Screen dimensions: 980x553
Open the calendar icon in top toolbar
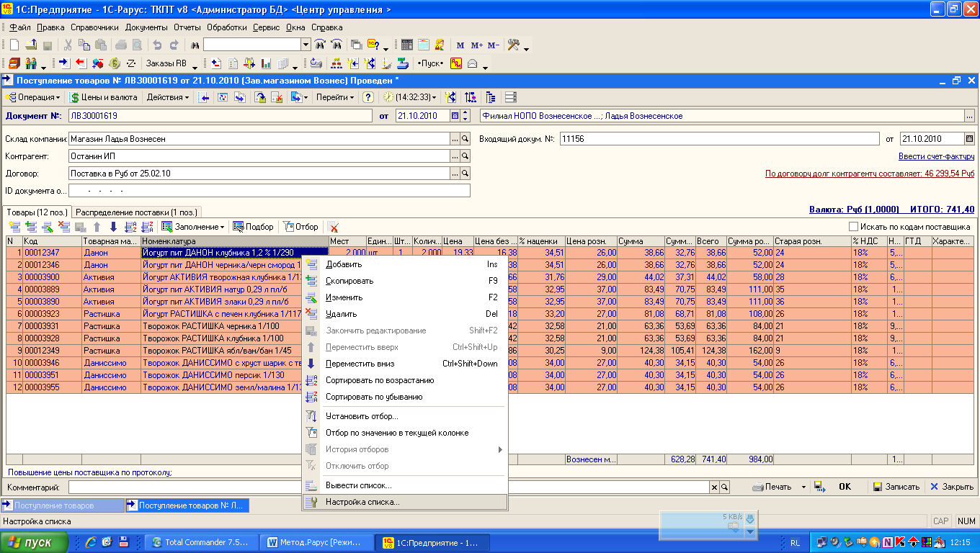(x=423, y=45)
